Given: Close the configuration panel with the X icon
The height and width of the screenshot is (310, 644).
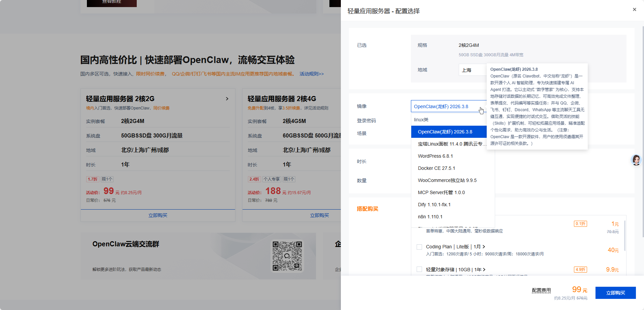Looking at the screenshot, I should click(x=634, y=9).
